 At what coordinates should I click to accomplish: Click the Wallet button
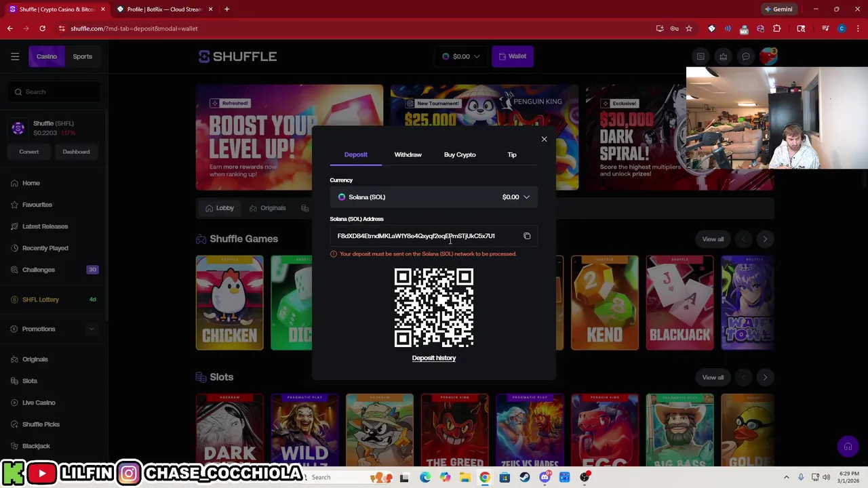(x=512, y=56)
